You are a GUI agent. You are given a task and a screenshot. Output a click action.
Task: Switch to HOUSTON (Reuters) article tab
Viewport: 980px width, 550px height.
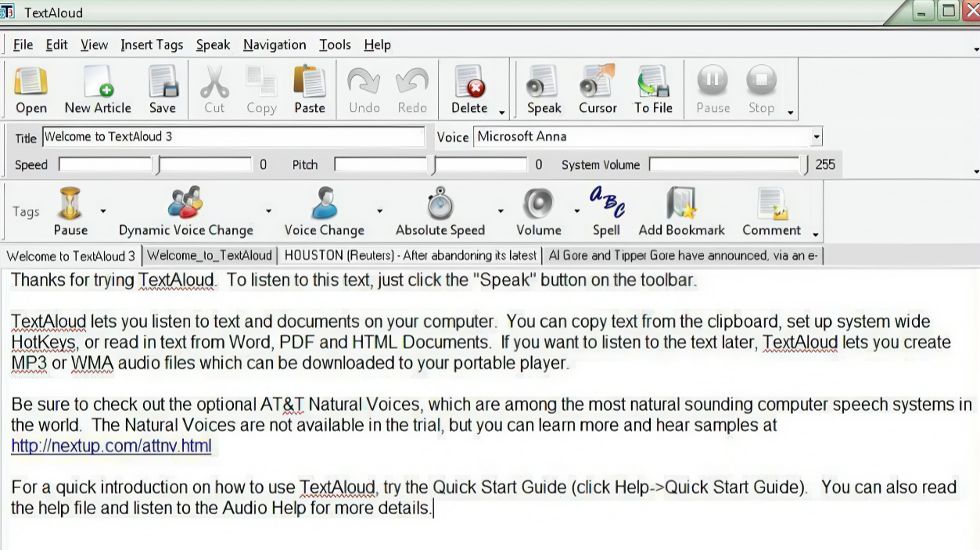411,256
